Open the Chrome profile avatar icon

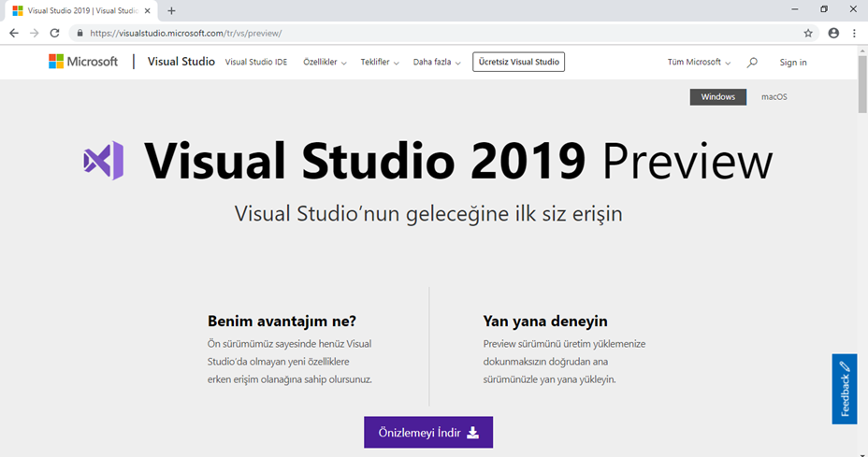tap(833, 34)
